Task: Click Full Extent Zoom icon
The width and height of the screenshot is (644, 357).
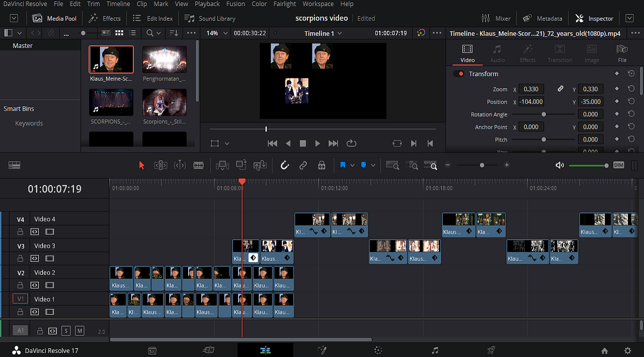Action: coord(392,165)
